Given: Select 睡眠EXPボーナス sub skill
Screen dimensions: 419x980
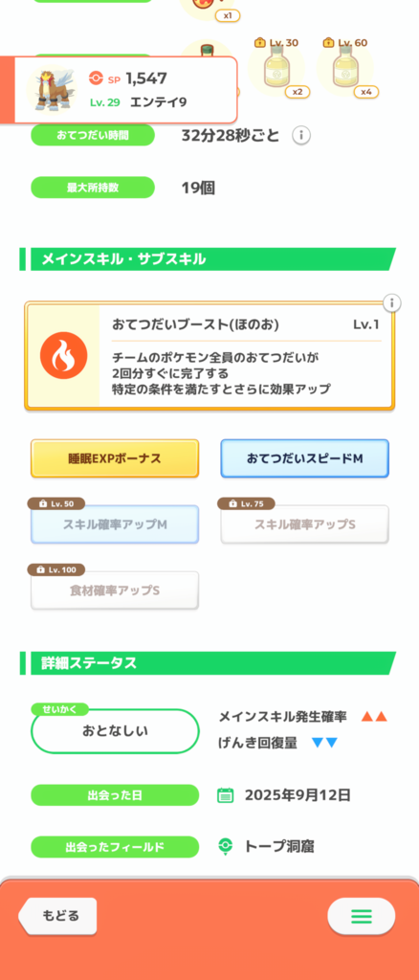Looking at the screenshot, I should point(115,458).
